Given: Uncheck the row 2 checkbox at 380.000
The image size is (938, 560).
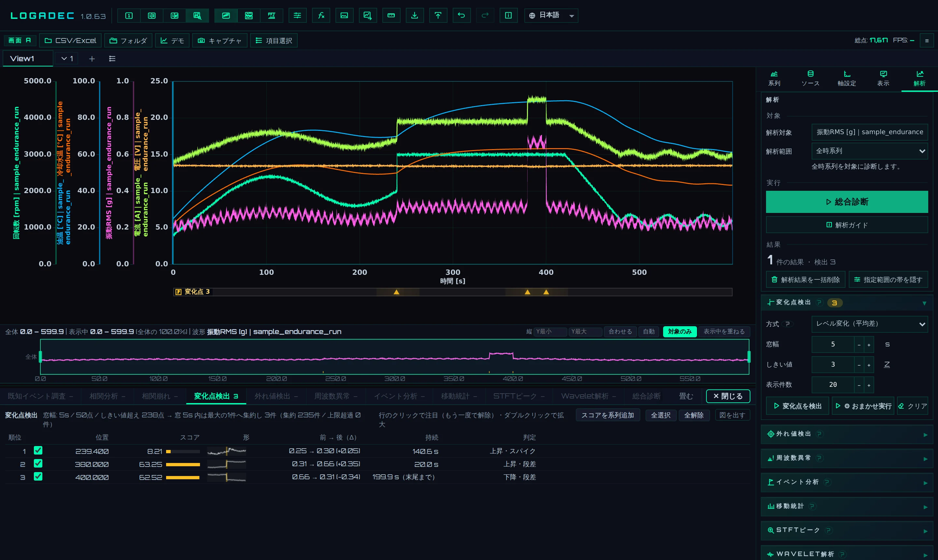Looking at the screenshot, I should pyautogui.click(x=38, y=463).
